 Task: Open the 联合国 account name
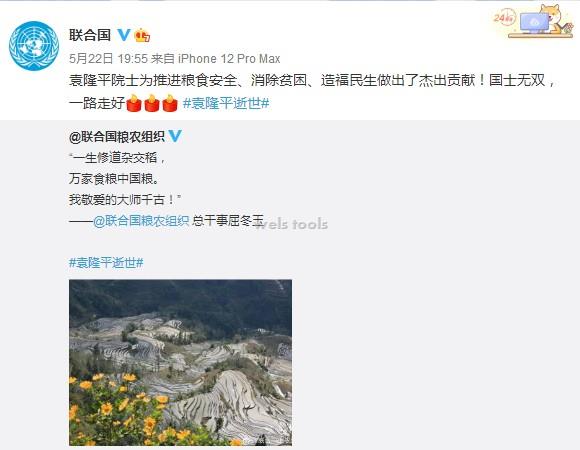pos(90,35)
